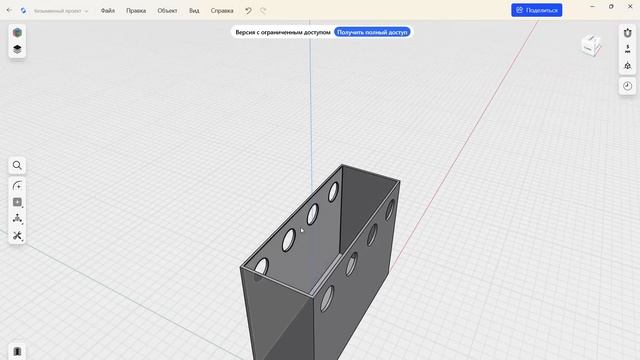The image size is (640, 360).
Task: Click Версия с ограниченным доступом label
Action: pyautogui.click(x=282, y=32)
